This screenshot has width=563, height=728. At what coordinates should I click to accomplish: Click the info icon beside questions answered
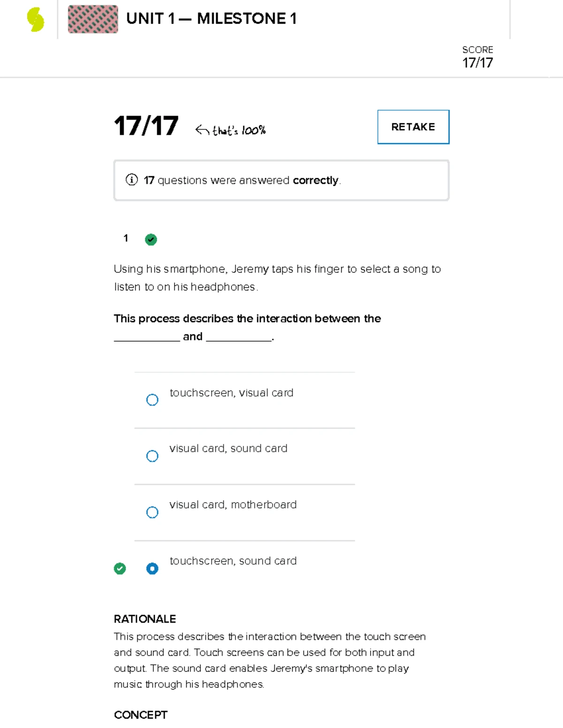132,180
